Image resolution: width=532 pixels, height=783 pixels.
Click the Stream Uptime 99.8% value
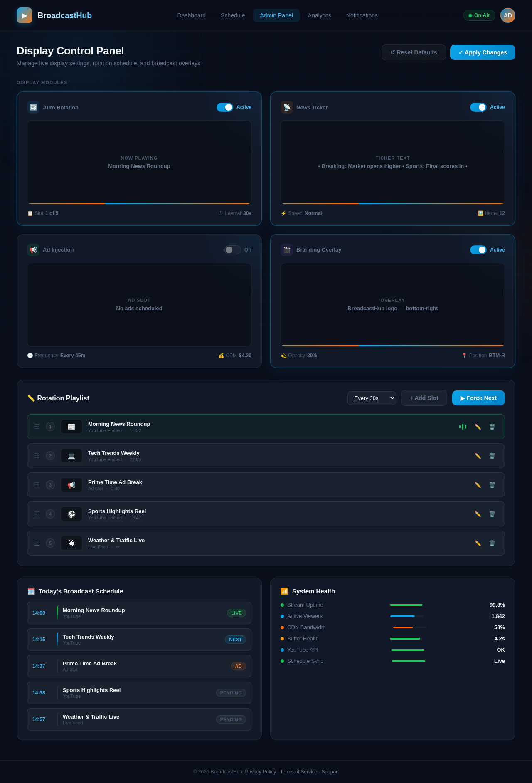(497, 605)
